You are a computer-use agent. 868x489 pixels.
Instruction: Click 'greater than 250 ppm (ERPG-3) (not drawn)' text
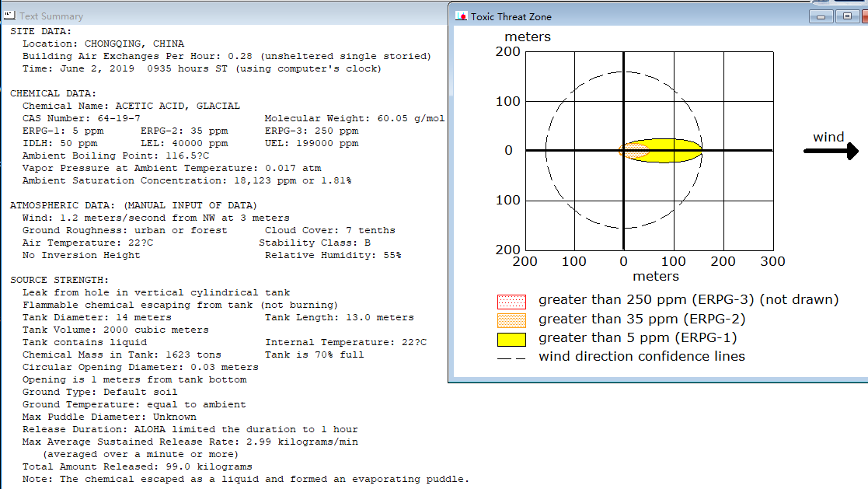point(688,299)
